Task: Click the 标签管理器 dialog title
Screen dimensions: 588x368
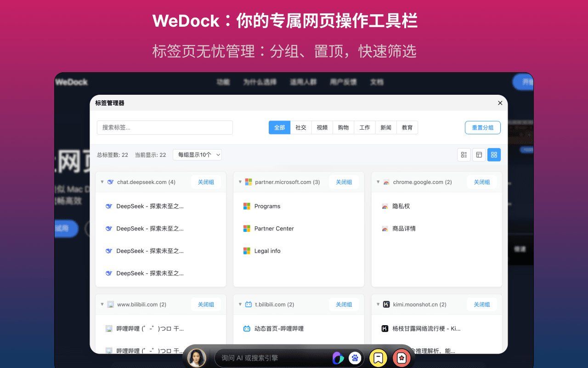Action: coord(110,103)
